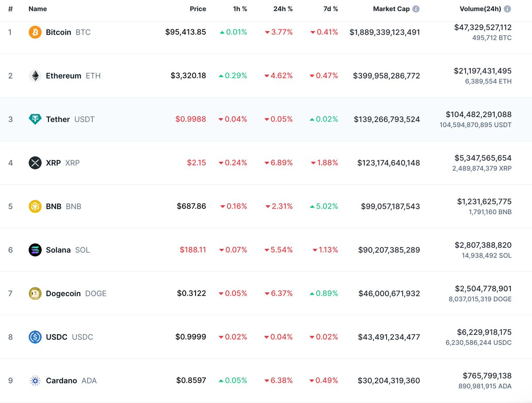532x403 pixels.
Task: Open the Bitcoin name link
Action: 59,32
